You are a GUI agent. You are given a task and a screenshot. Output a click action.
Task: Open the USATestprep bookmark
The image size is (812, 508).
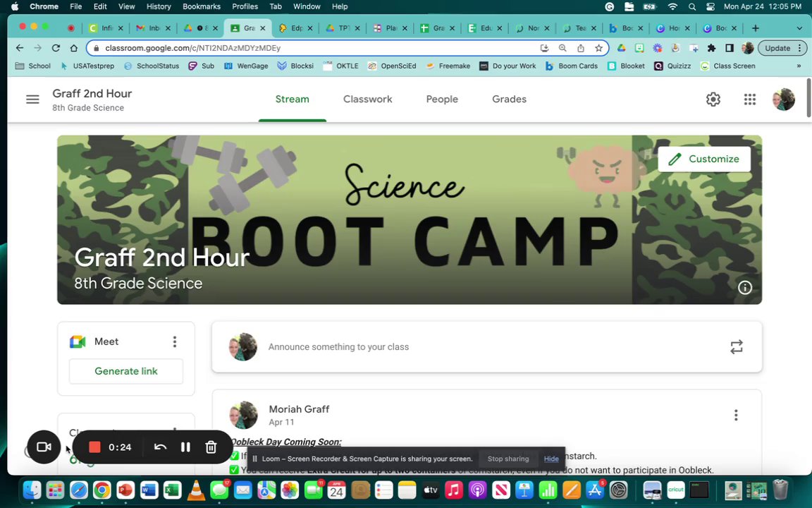87,66
